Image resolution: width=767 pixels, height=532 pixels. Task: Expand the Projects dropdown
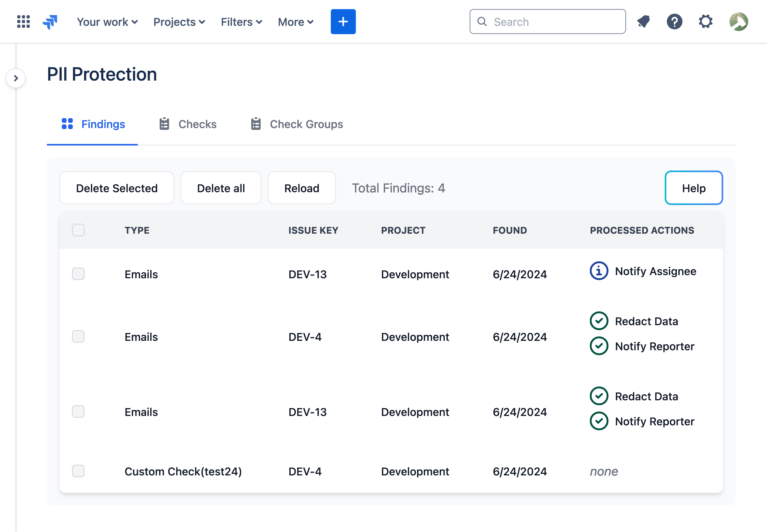point(179,22)
